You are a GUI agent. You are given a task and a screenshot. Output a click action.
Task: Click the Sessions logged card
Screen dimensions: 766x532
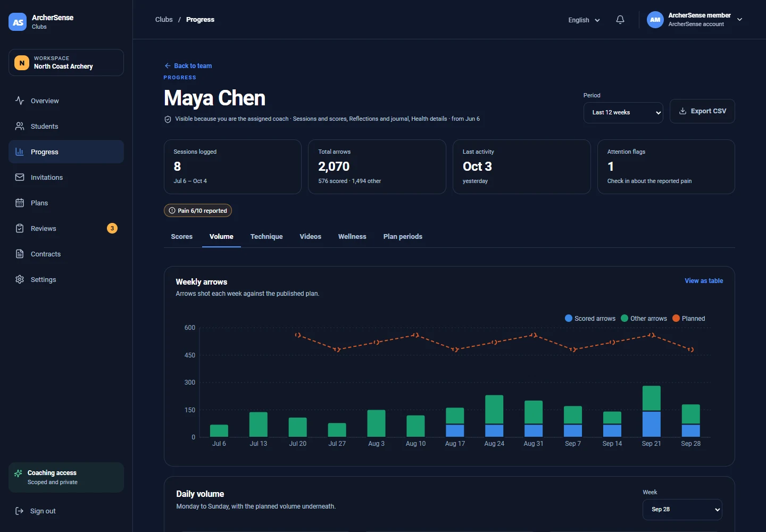tap(232, 167)
